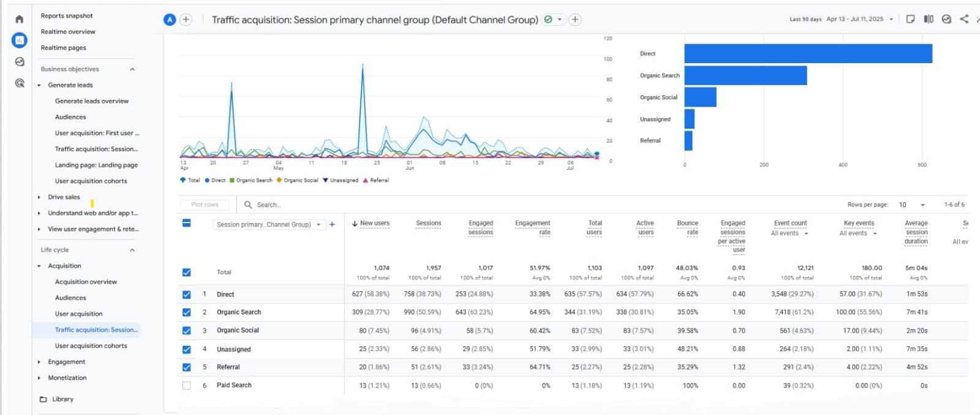Click the Direct bar in bar chart

(809, 53)
